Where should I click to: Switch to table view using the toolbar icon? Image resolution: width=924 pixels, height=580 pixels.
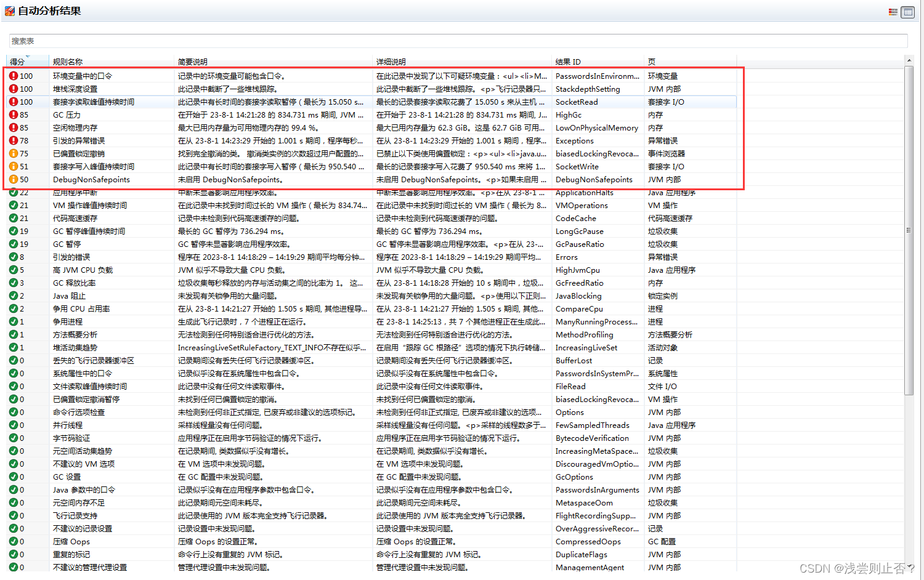point(907,12)
